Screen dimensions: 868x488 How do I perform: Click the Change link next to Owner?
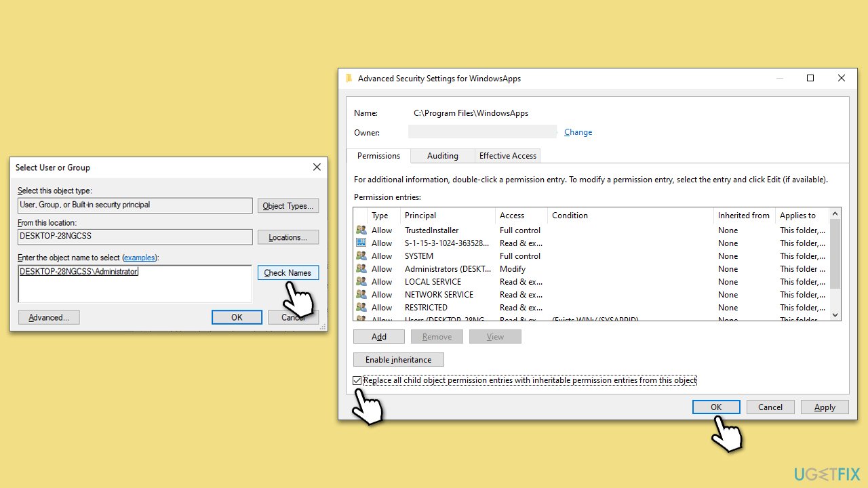pos(578,131)
